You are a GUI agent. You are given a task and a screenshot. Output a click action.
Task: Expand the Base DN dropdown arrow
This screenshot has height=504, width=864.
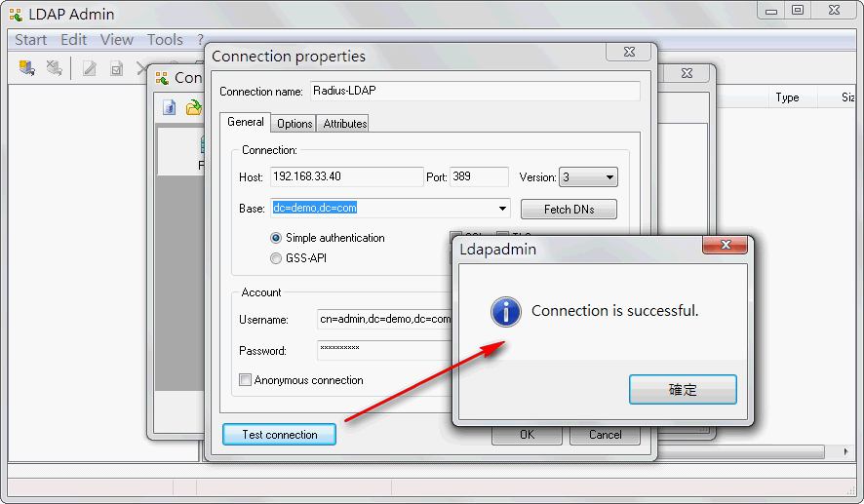tap(502, 209)
